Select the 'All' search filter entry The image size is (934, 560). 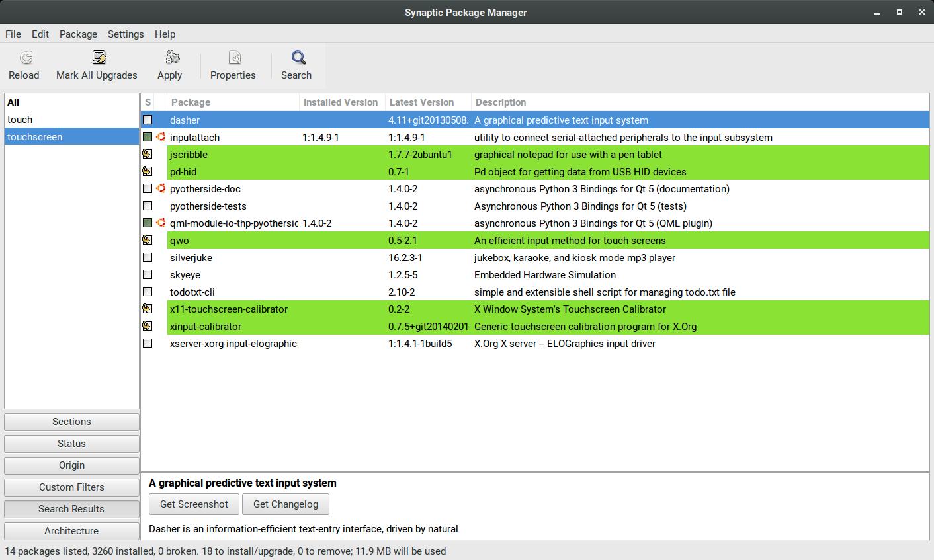(71, 102)
